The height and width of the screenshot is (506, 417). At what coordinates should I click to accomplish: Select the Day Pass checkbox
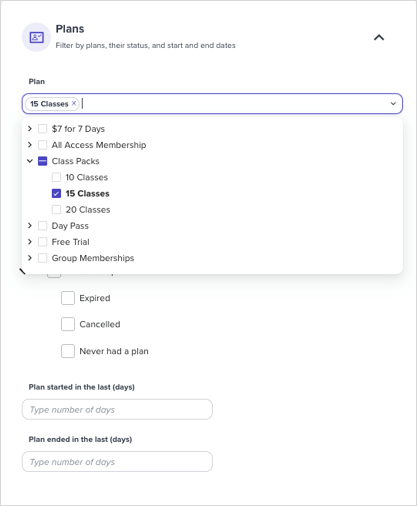pos(43,226)
